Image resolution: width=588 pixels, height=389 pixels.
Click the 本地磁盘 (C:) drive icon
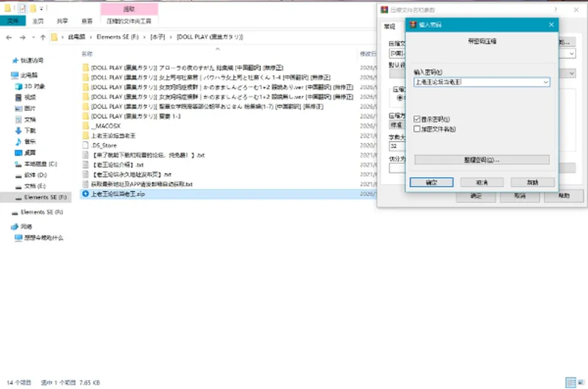coord(18,164)
